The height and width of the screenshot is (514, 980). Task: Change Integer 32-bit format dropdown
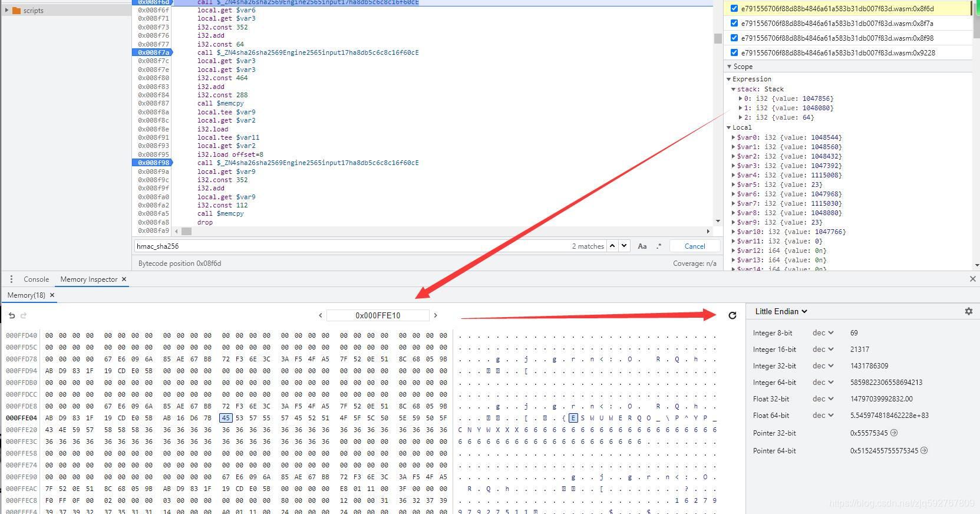(x=823, y=365)
